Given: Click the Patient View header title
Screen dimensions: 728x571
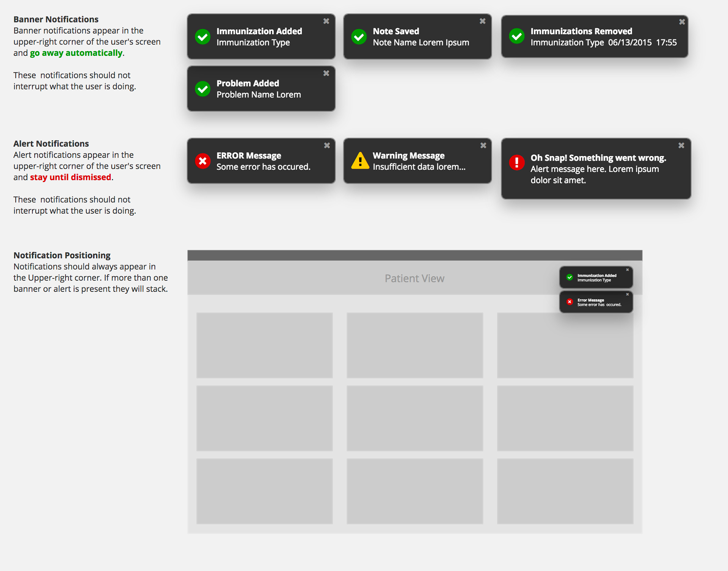Looking at the screenshot, I should [x=414, y=279].
